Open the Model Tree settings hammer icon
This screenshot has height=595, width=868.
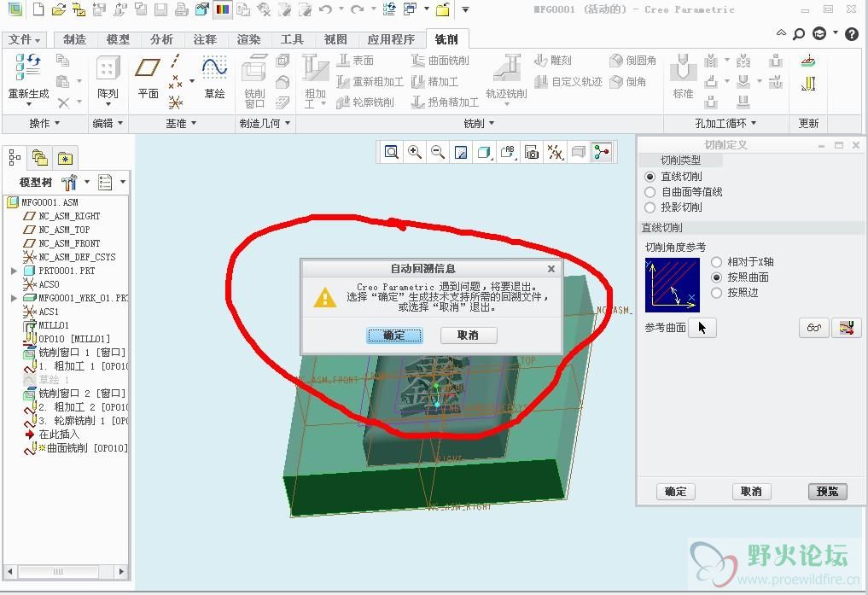(x=70, y=182)
